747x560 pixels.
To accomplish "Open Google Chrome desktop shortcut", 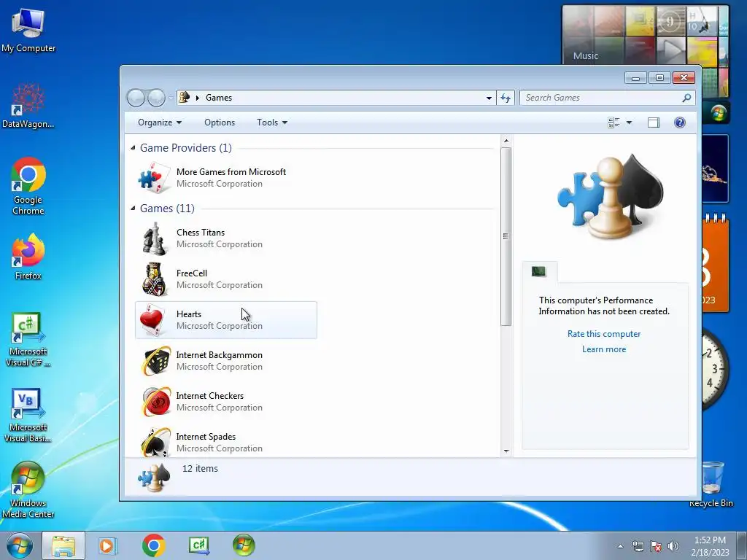I will pyautogui.click(x=28, y=186).
